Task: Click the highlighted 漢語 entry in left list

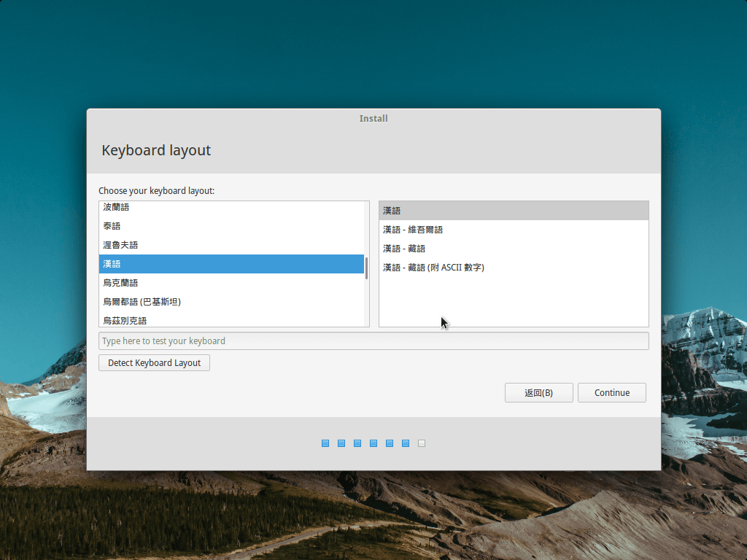Action: pyautogui.click(x=231, y=264)
